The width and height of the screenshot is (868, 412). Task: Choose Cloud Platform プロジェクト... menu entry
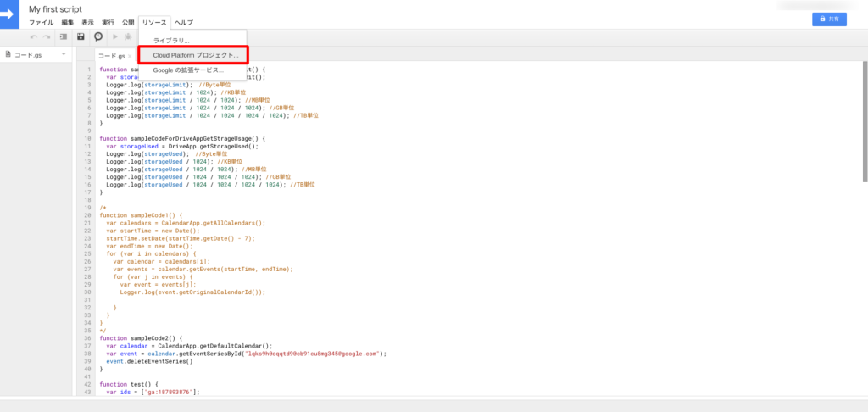pyautogui.click(x=192, y=55)
